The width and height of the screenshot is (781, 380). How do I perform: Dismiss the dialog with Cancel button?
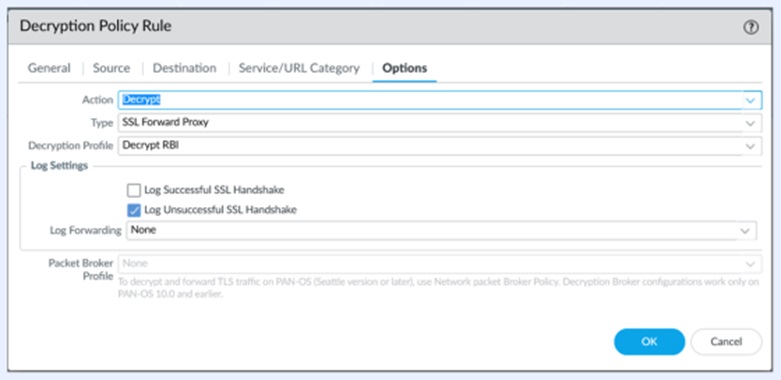click(x=726, y=342)
